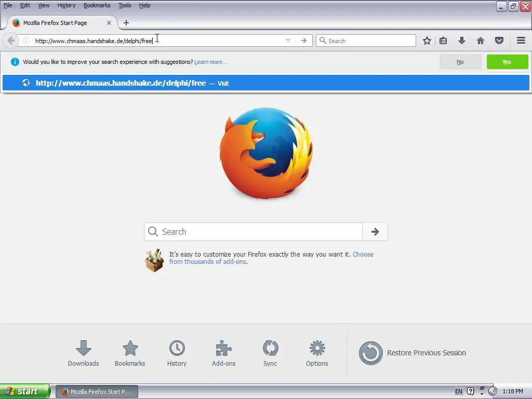Open the Tools menu
Image resolution: width=532 pixels, height=399 pixels.
point(125,5)
